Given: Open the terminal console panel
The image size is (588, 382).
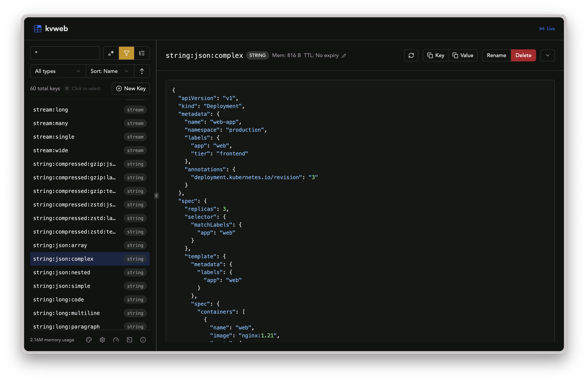Looking at the screenshot, I should tap(129, 340).
